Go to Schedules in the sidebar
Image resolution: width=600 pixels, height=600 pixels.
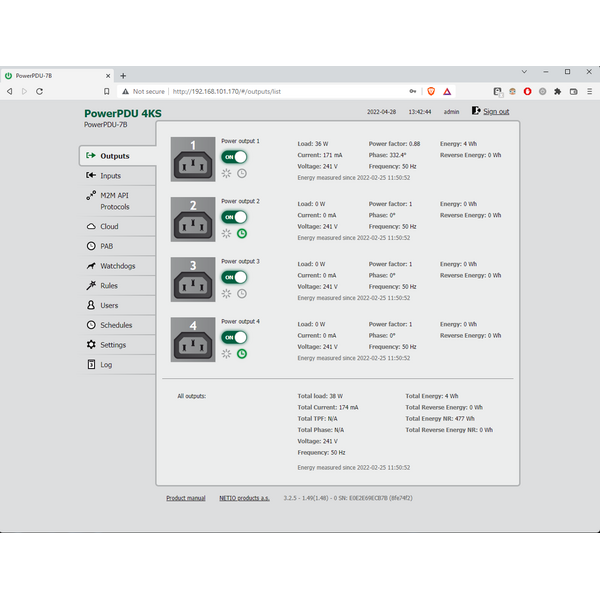(116, 325)
